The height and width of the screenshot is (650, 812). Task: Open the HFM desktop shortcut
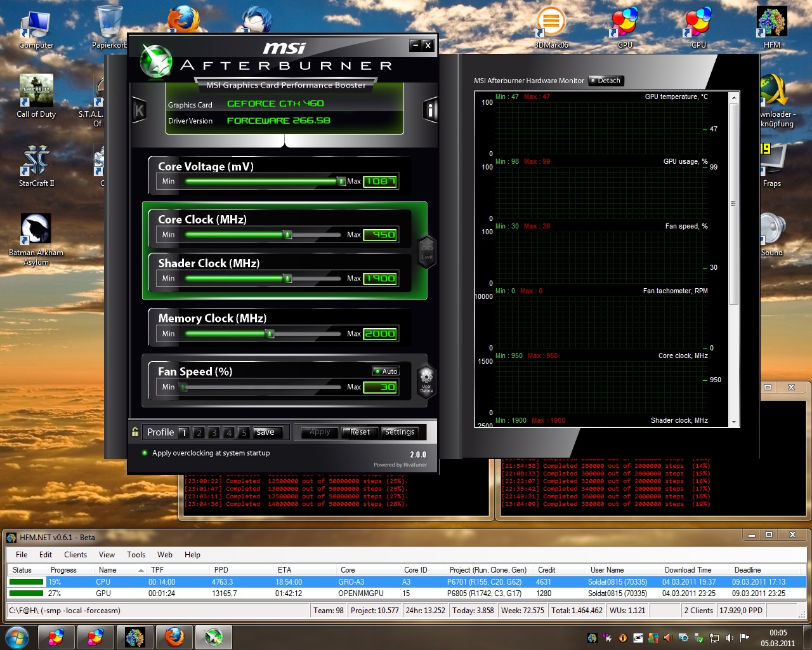(772, 28)
